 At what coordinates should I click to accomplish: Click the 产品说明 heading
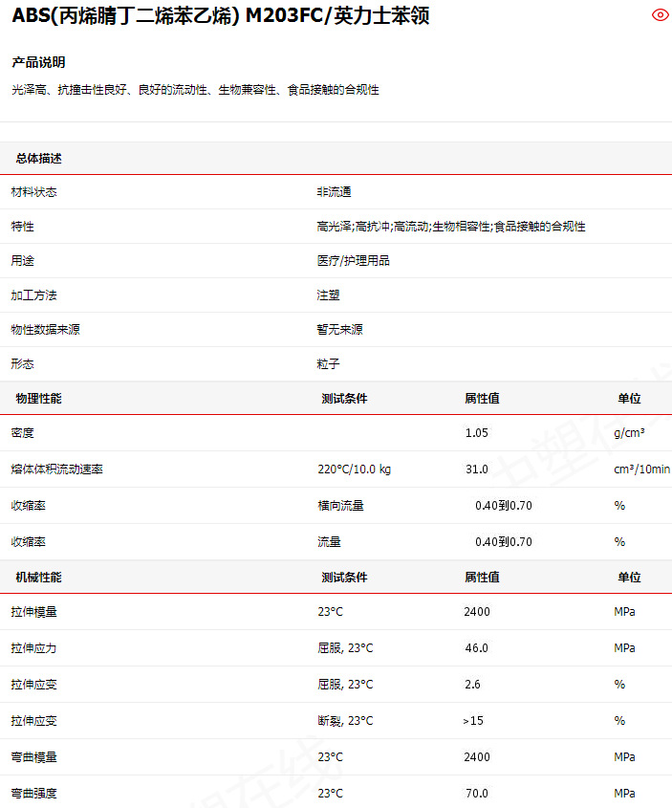(x=38, y=62)
